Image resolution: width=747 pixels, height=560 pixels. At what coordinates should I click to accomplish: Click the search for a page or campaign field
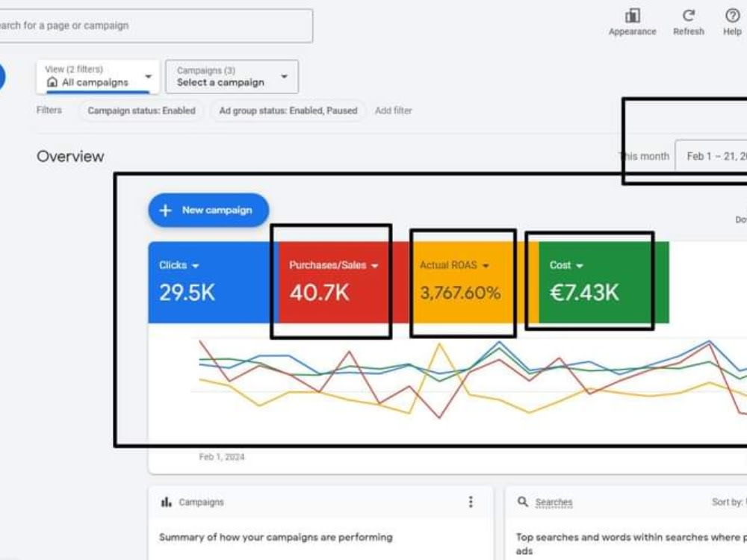[x=155, y=25]
